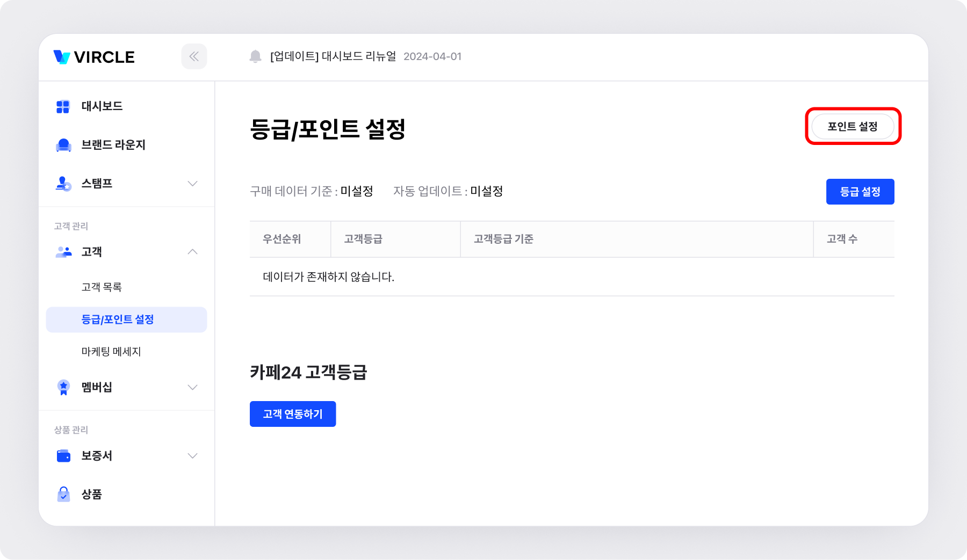Expand the 보증서 menu chevron
Viewport: 967px width, 560px height.
pyautogui.click(x=192, y=456)
